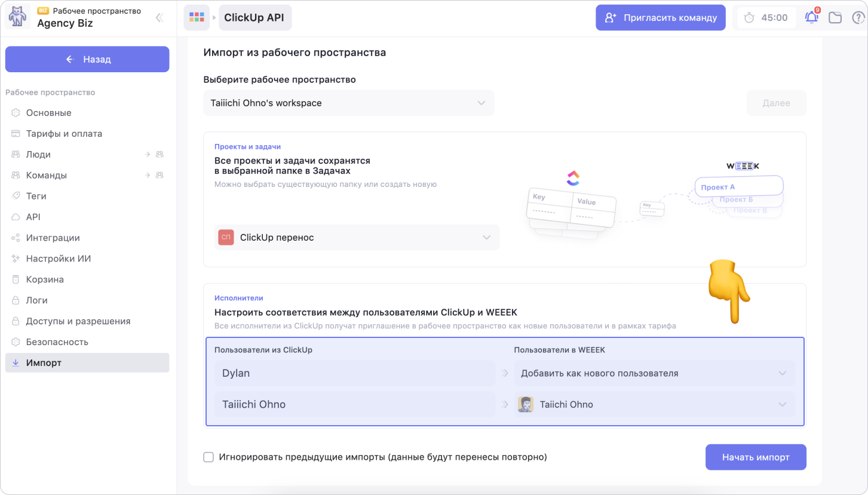This screenshot has height=495, width=868.
Task: Open the ClickUp перенос folder dropdown
Action: click(356, 238)
